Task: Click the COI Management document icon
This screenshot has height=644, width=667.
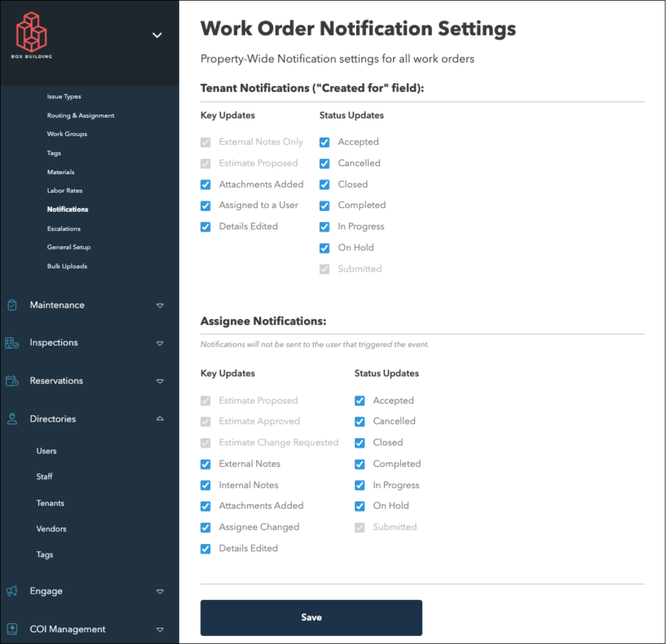Action: pyautogui.click(x=12, y=629)
